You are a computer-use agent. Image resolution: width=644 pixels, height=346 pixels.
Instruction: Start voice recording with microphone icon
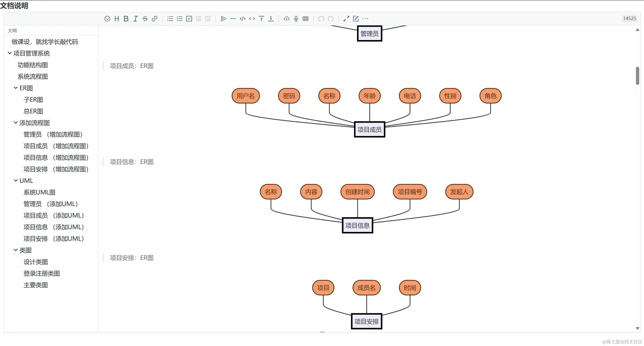point(296,19)
